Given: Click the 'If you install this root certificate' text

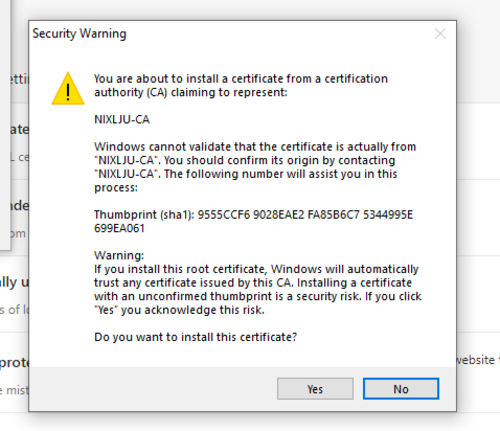Looking at the screenshot, I should tap(256, 269).
